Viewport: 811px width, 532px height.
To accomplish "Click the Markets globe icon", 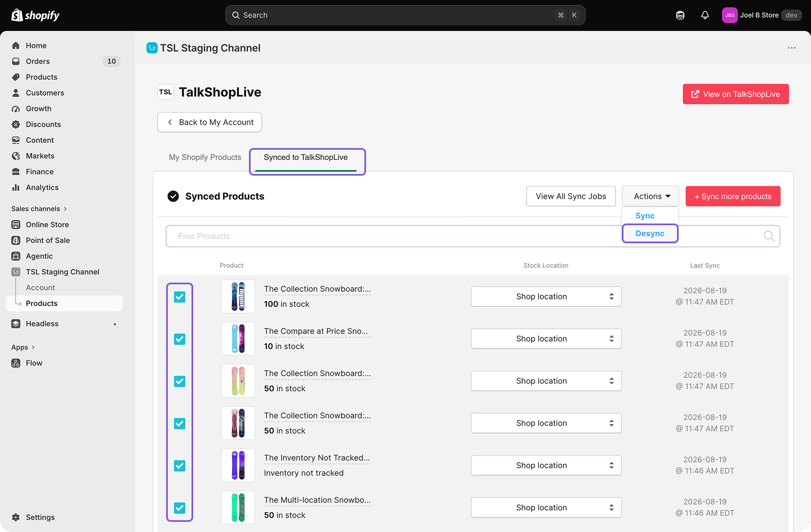I will pos(16,156).
